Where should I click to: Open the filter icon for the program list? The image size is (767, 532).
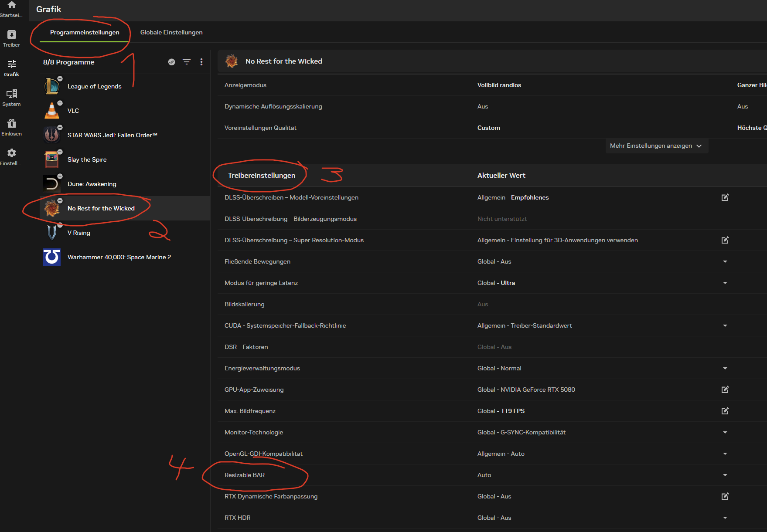point(187,62)
